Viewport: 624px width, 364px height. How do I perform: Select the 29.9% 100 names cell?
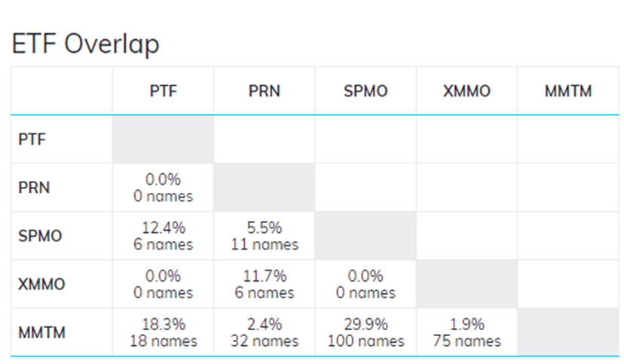(x=366, y=332)
